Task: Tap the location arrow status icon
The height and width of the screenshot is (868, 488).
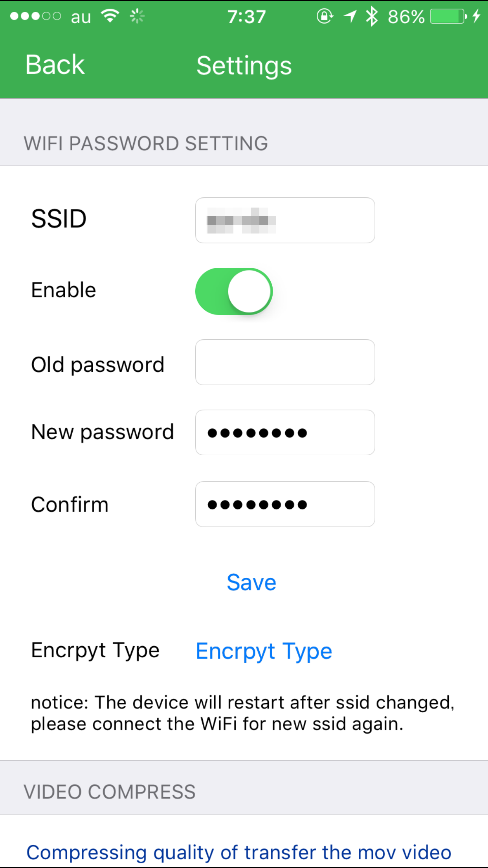Action: (350, 17)
